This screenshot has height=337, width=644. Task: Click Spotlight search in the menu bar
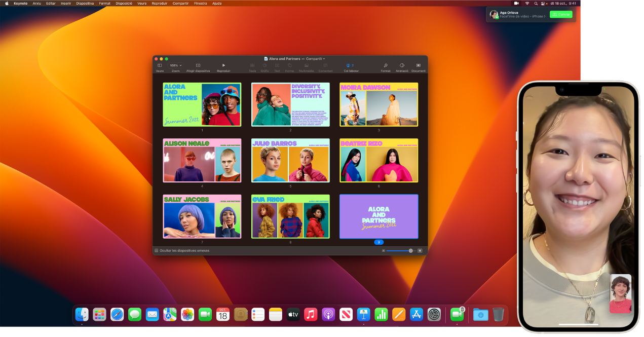coord(535,4)
